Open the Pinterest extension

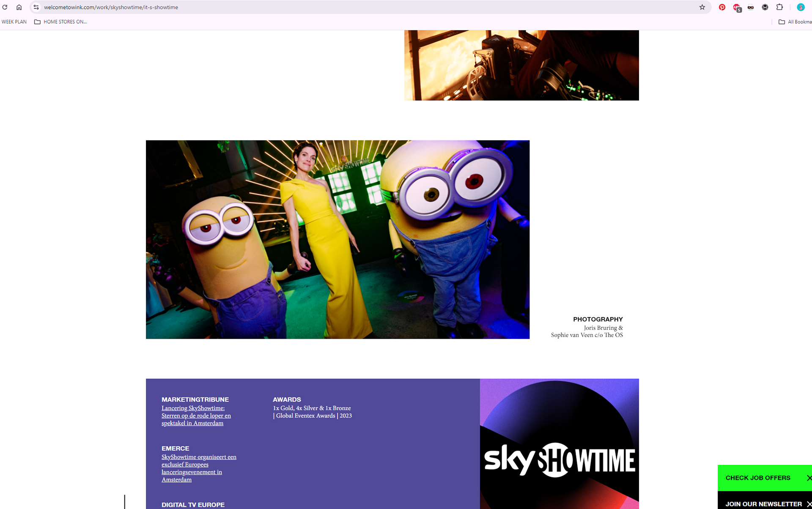click(722, 7)
